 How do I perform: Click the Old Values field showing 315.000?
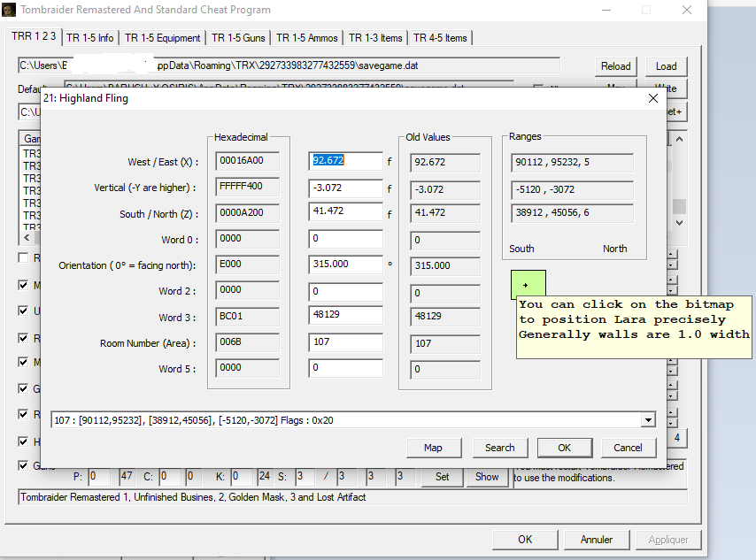click(445, 266)
